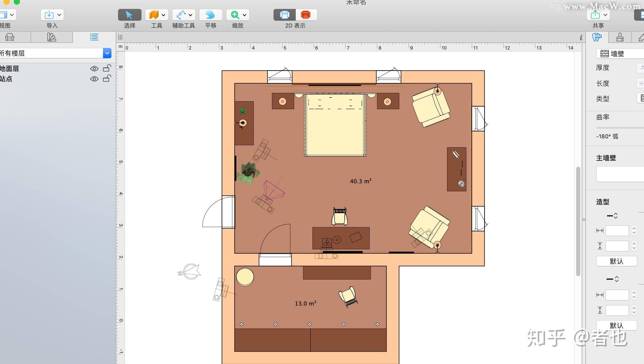644x364 pixels.
Task: Expand the 所有楼层 floors dropdown
Action: (108, 53)
